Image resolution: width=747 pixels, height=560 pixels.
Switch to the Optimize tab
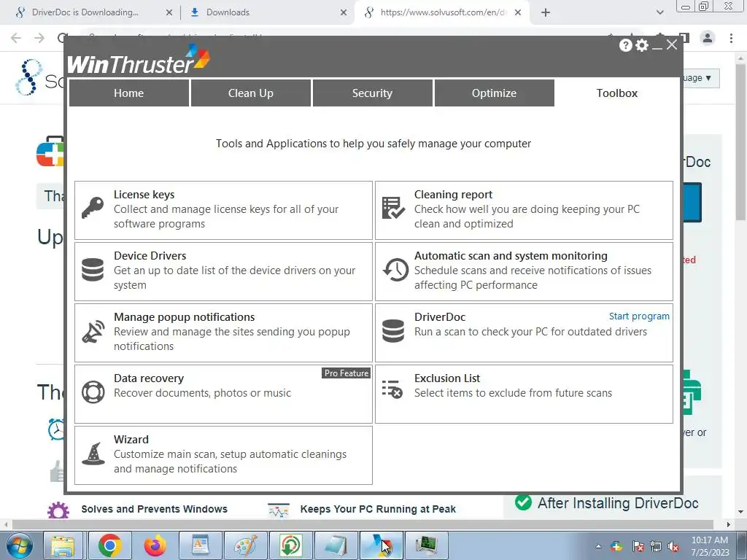pos(494,93)
